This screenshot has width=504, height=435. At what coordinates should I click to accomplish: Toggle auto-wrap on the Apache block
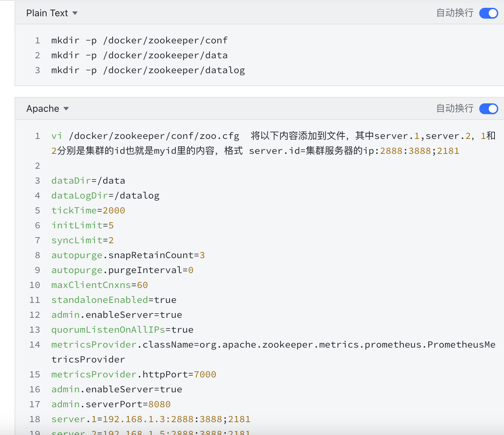[488, 109]
